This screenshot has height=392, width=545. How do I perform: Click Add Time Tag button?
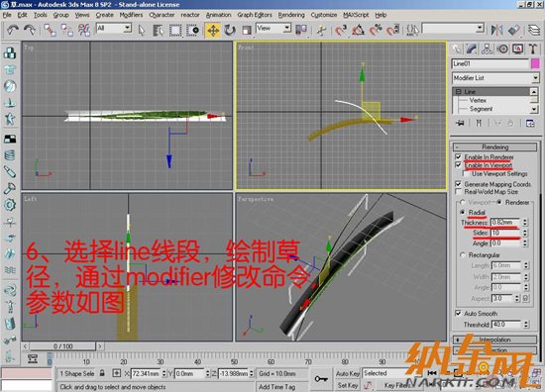pos(276,386)
